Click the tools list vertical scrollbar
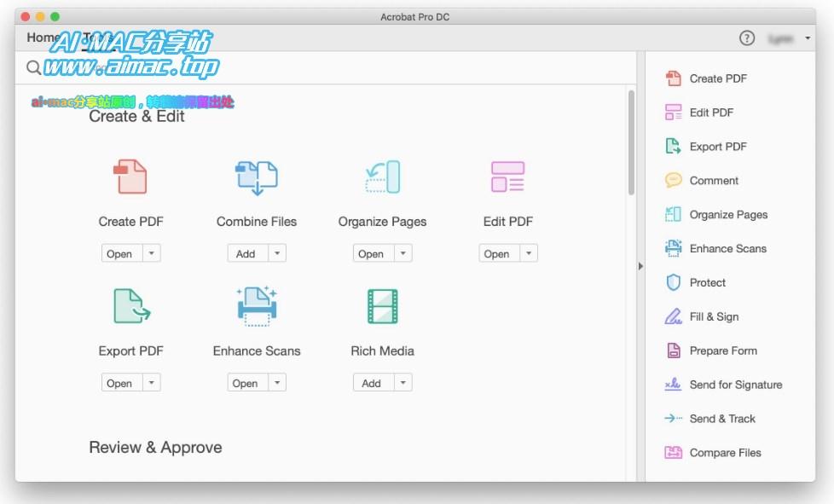834x504 pixels. (x=631, y=142)
